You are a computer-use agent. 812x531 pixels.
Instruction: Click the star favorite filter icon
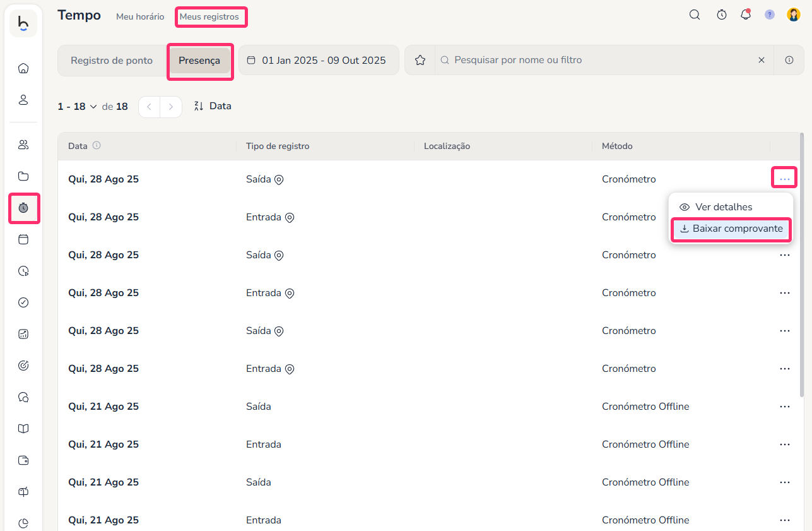coord(420,60)
